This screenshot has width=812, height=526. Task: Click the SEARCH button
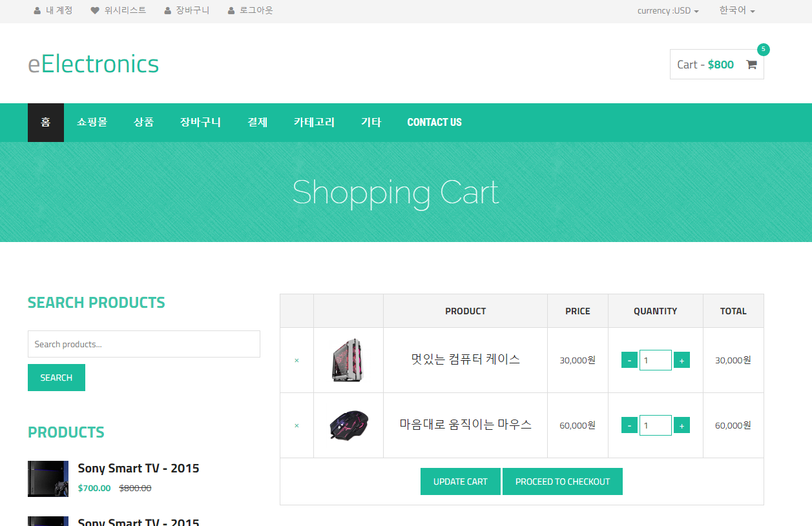coord(56,378)
